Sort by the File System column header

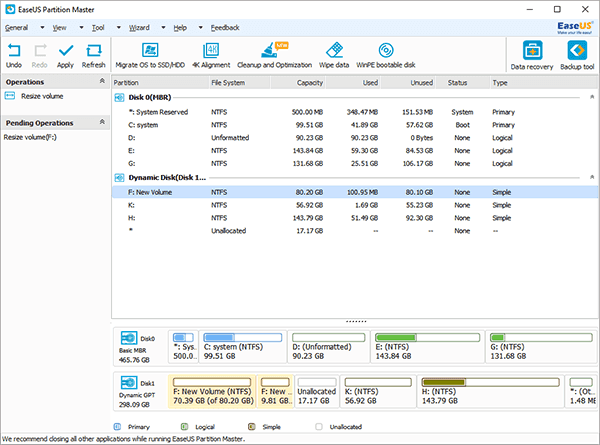(x=240, y=83)
